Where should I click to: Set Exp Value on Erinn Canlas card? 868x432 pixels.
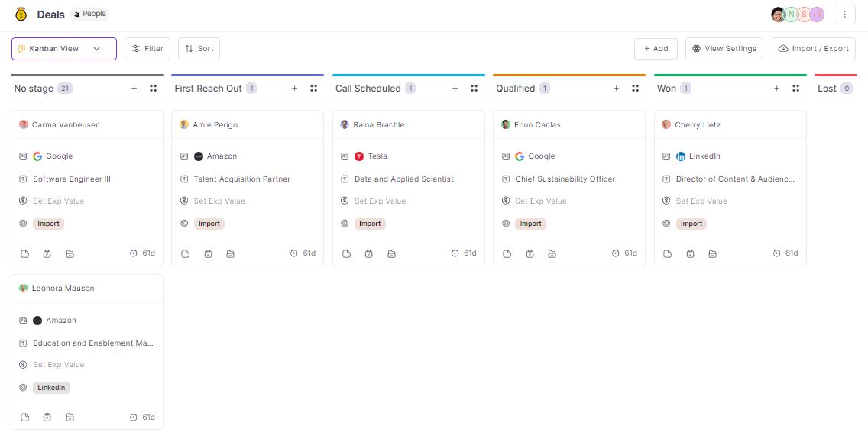point(541,201)
